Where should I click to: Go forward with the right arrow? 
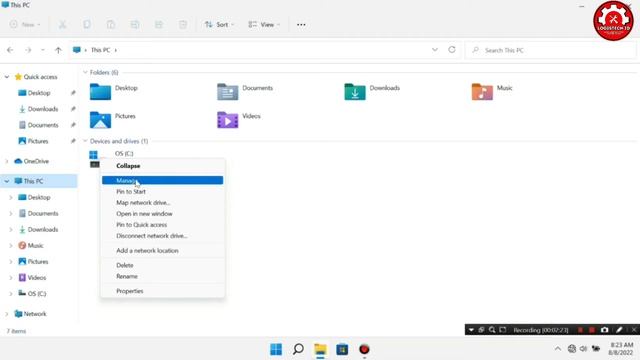(x=28, y=50)
